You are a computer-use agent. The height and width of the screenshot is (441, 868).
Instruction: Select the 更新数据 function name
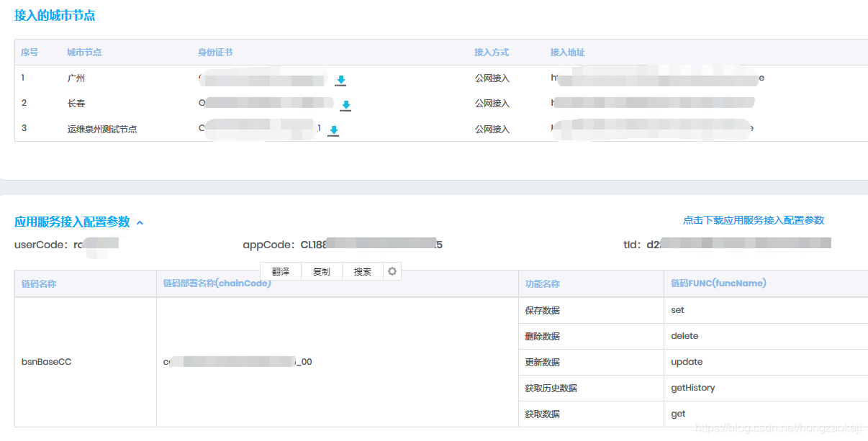pos(543,362)
